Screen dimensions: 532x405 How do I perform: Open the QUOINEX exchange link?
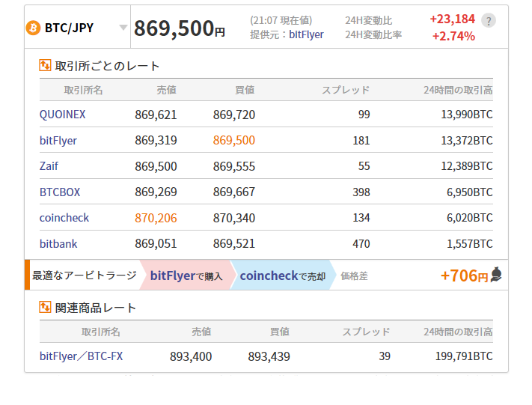[62, 115]
